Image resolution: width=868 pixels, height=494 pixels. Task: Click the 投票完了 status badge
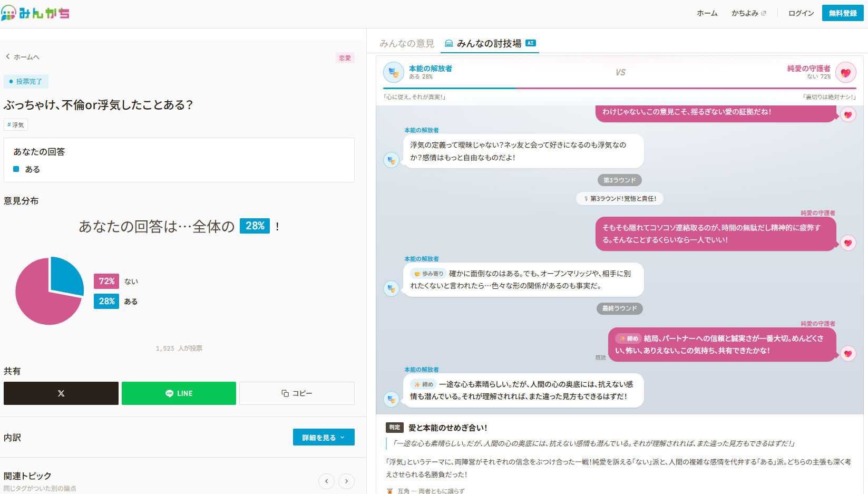tap(26, 81)
